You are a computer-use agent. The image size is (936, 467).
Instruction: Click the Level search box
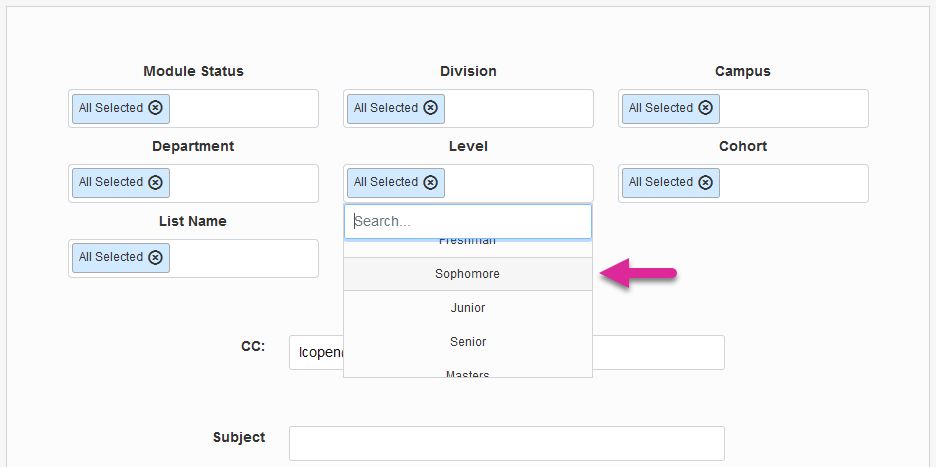467,221
